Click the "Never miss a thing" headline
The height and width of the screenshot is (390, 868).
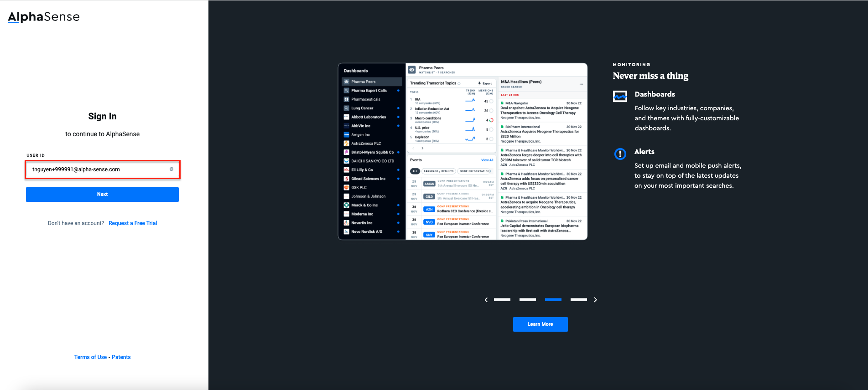point(650,76)
